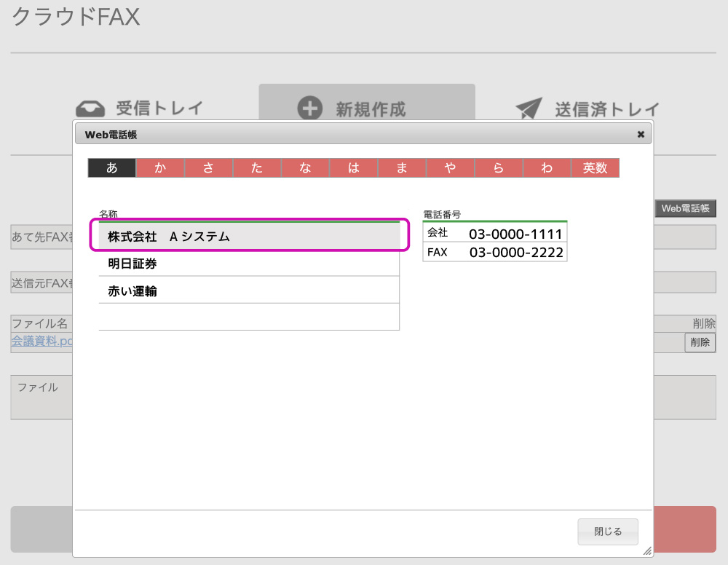The height and width of the screenshot is (565, 728).
Task: Choose the 明日証券 entry
Action: [x=249, y=264]
